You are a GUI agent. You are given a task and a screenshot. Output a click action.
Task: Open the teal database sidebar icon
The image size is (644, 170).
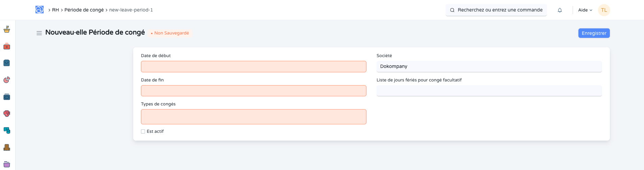(7, 130)
